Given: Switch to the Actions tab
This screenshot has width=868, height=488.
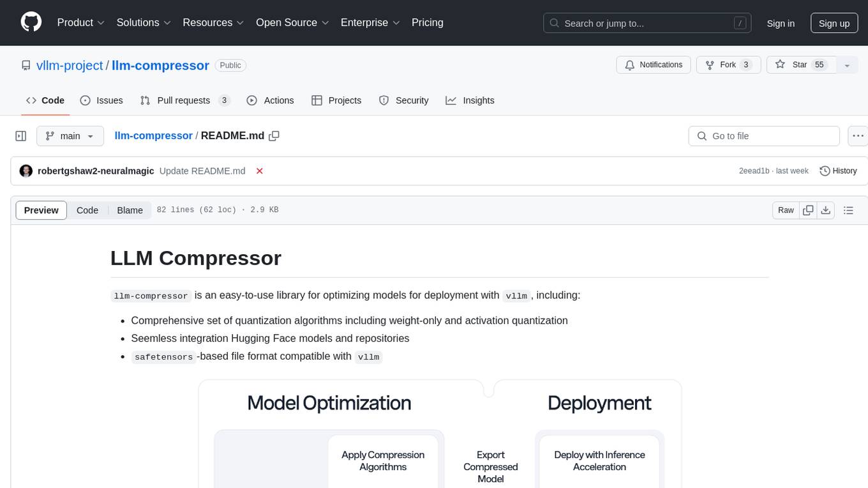Looking at the screenshot, I should (270, 100).
